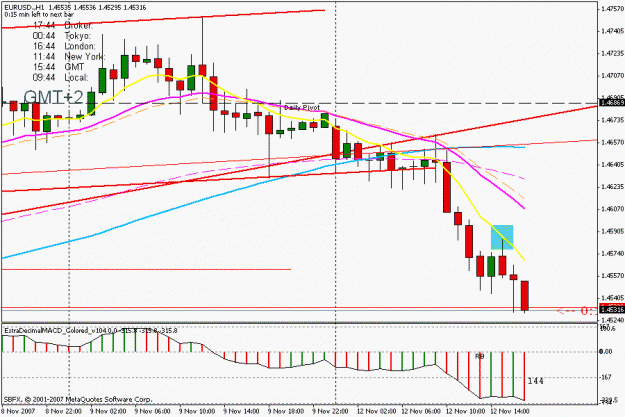Click the 12 Nov 02:00 time label

(x=376, y=411)
